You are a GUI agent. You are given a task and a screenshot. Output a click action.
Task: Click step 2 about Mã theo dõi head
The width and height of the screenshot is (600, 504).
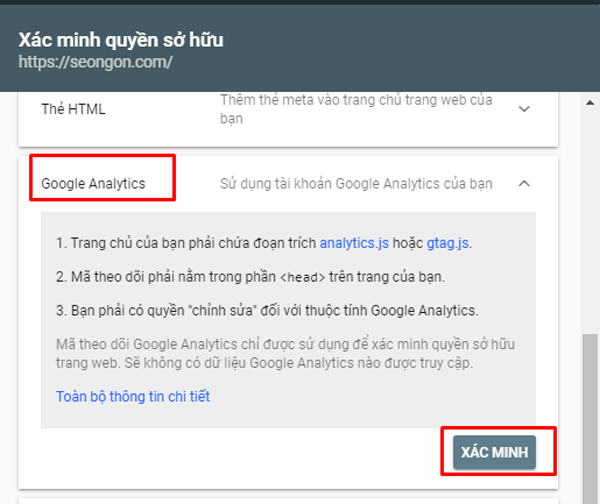coord(251,277)
